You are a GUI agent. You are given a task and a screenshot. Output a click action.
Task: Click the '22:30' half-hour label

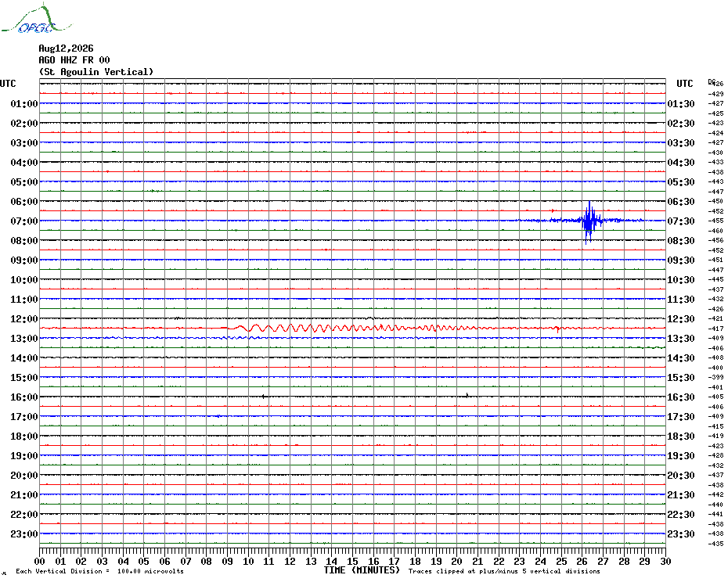point(681,514)
